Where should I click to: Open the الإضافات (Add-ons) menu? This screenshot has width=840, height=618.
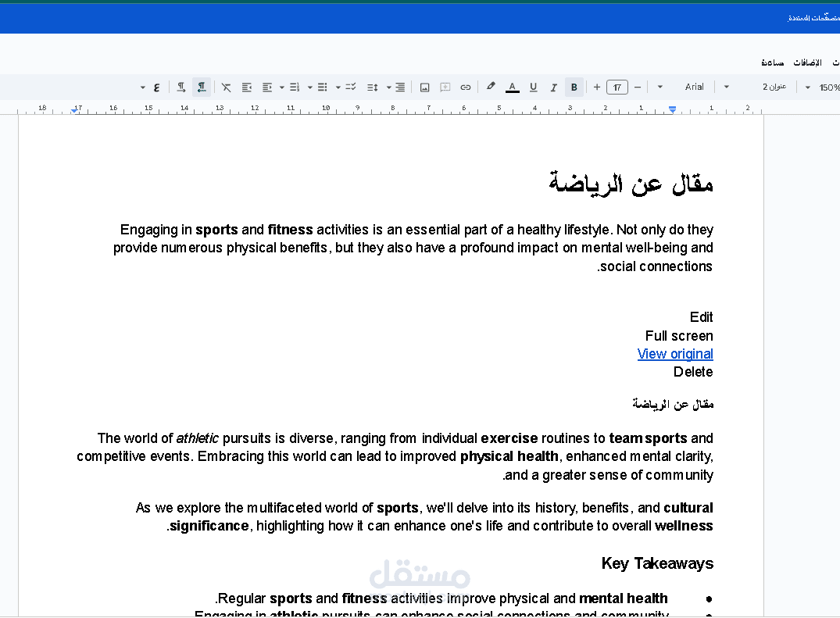point(807,63)
